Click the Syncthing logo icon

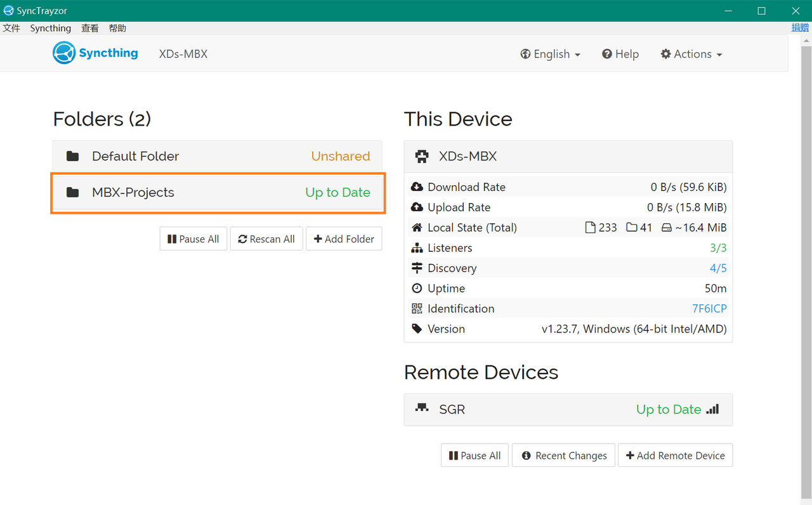pos(64,53)
